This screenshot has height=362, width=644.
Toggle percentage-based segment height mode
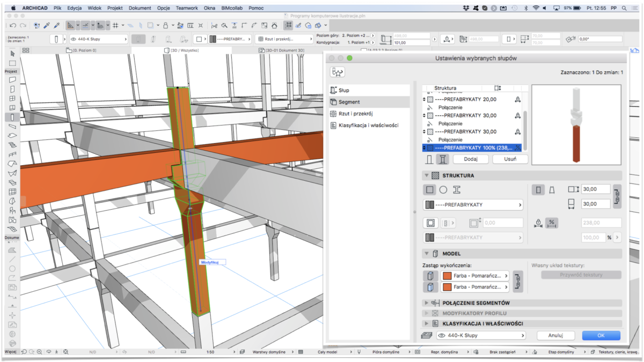pos(551,223)
